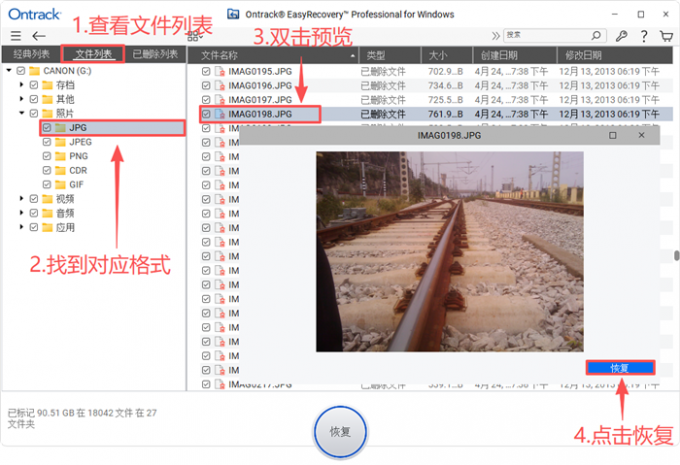
Task: Click 恢复 button in preview window
Action: click(619, 367)
